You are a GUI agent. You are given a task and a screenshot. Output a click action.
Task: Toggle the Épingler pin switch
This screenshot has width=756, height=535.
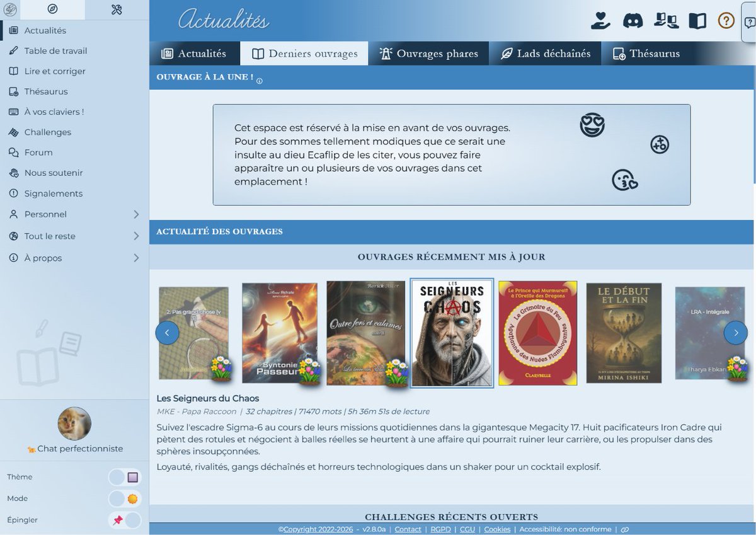[x=125, y=520]
